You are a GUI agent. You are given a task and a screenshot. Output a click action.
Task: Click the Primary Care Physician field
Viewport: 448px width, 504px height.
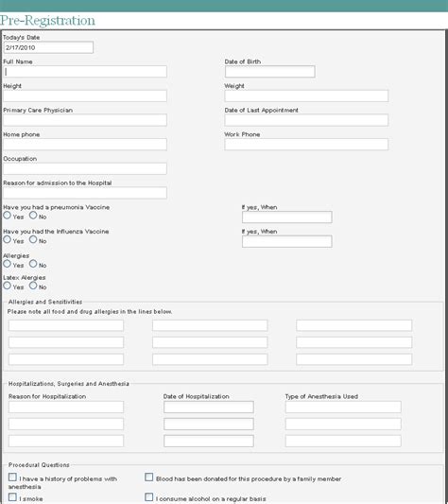pos(85,120)
